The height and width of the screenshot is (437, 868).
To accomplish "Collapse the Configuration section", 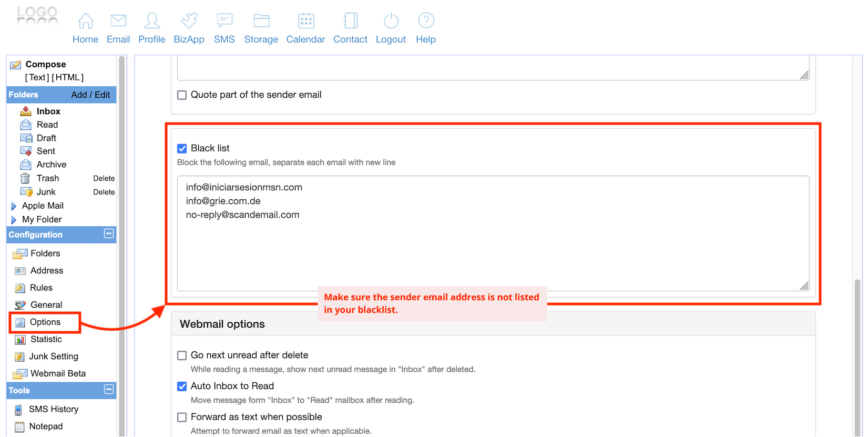I will coord(109,233).
